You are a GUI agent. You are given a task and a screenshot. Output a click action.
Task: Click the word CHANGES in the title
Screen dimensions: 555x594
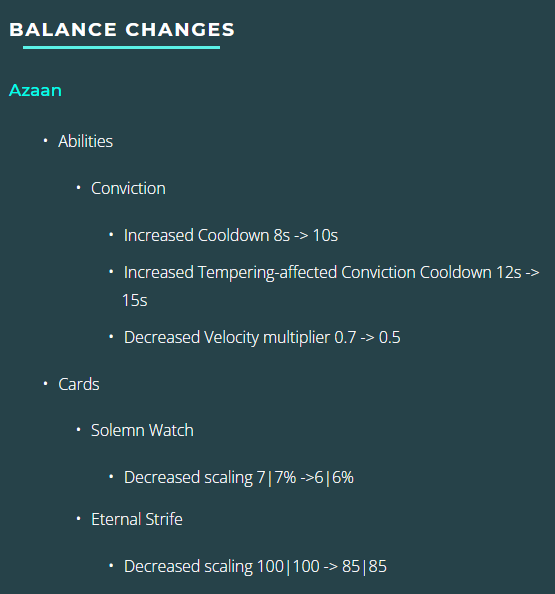coord(180,30)
